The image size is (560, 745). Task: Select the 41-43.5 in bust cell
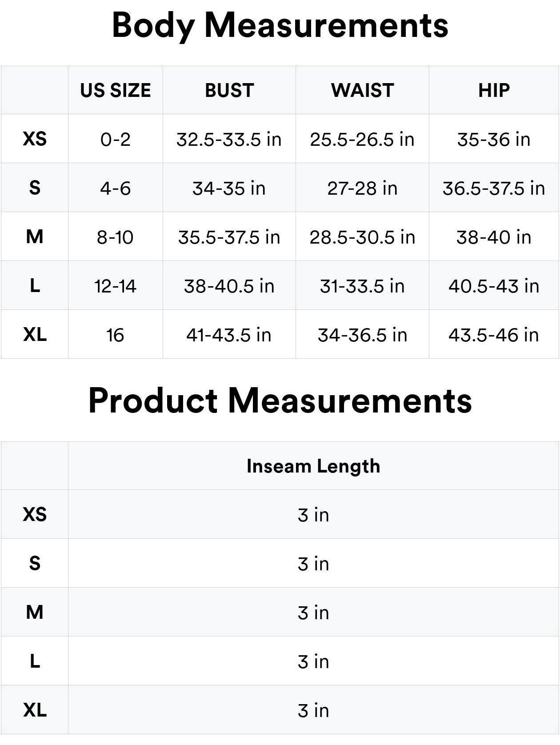[229, 335]
